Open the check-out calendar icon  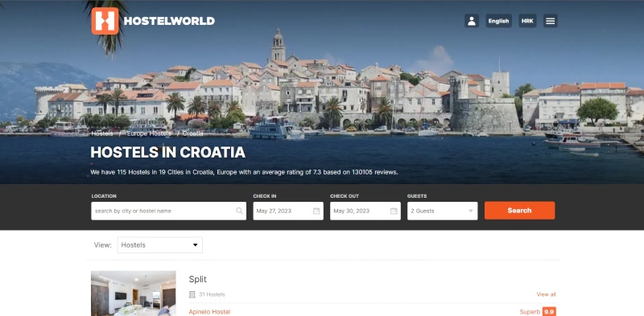pos(394,211)
